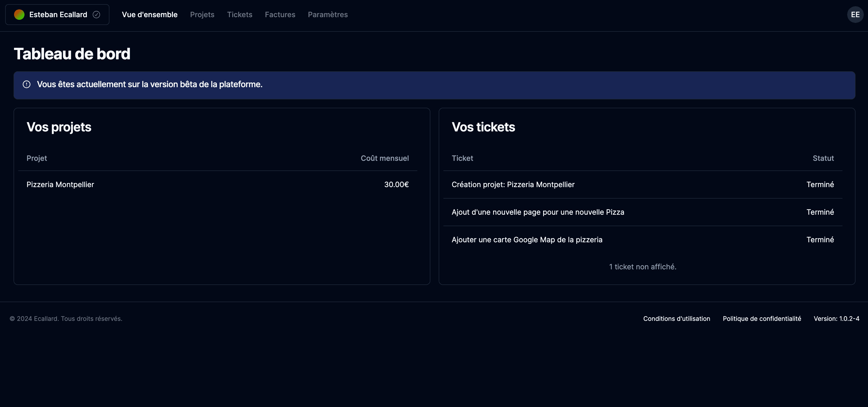Select Vue d'ensemble in the navbar

pyautogui.click(x=150, y=15)
